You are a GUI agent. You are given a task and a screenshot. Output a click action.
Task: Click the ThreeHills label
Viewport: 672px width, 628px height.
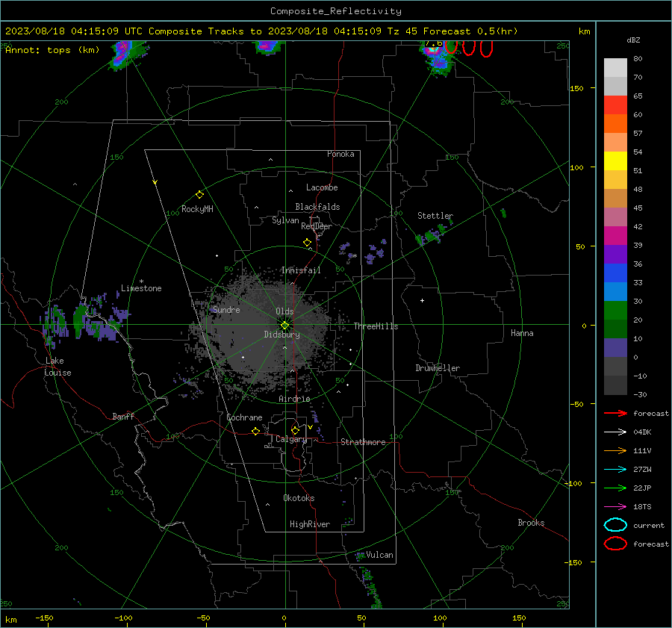click(x=376, y=326)
